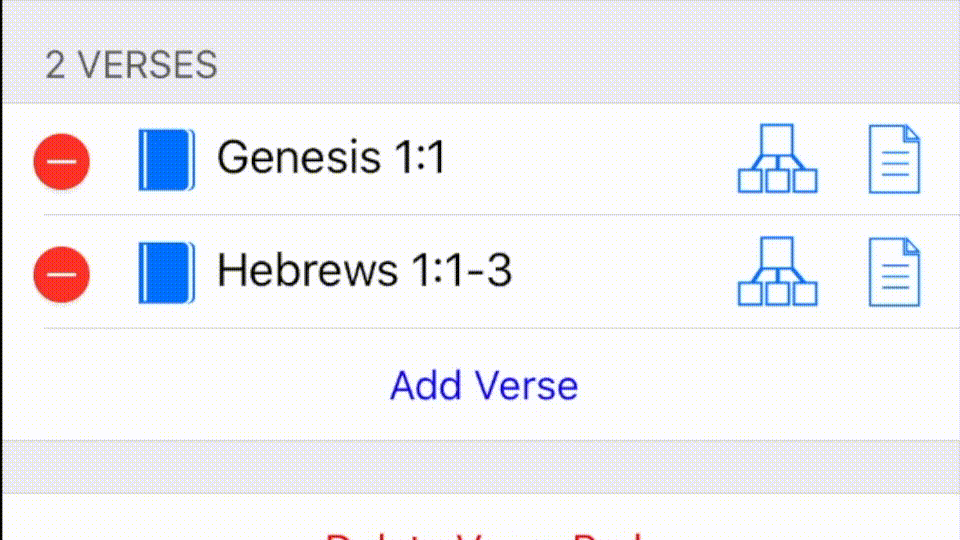Viewport: 960px width, 540px height.
Task: Remove Hebrews 1:1-3 using its red minus
Action: tap(62, 273)
